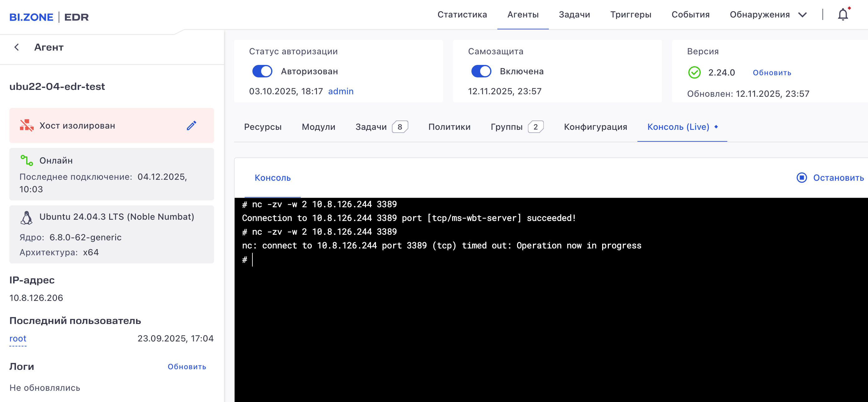Expand the Задачи tab counter badge
This screenshot has width=868, height=402.
[400, 127]
